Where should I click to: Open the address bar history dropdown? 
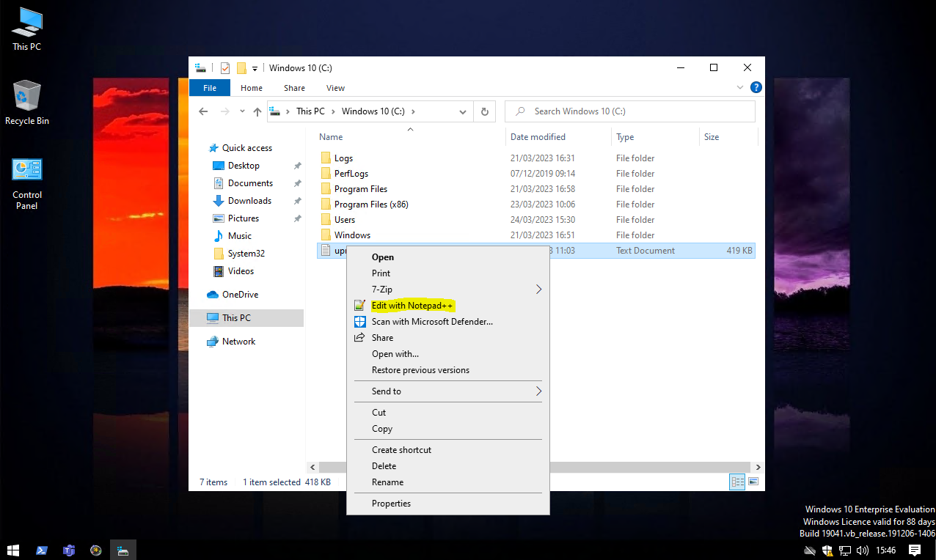(x=463, y=112)
